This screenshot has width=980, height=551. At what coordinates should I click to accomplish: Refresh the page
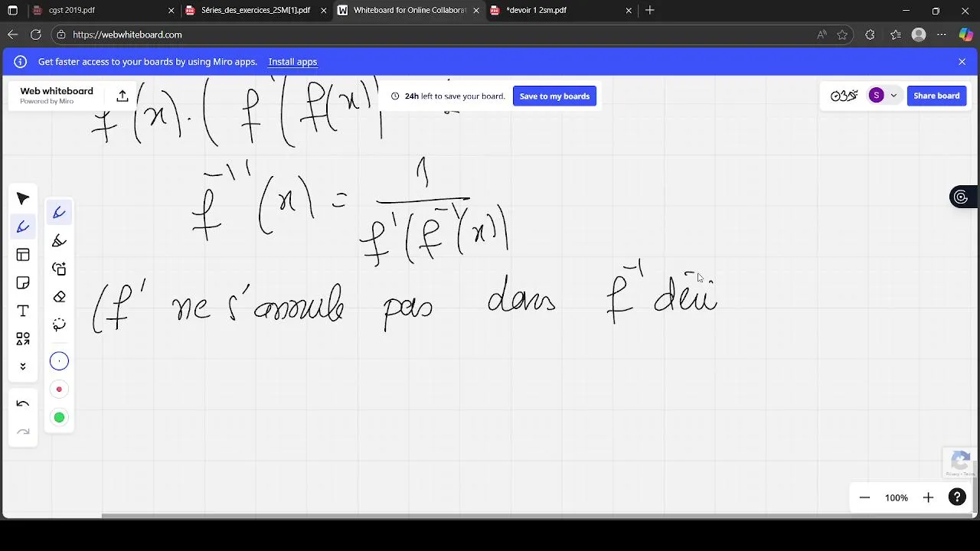click(35, 34)
